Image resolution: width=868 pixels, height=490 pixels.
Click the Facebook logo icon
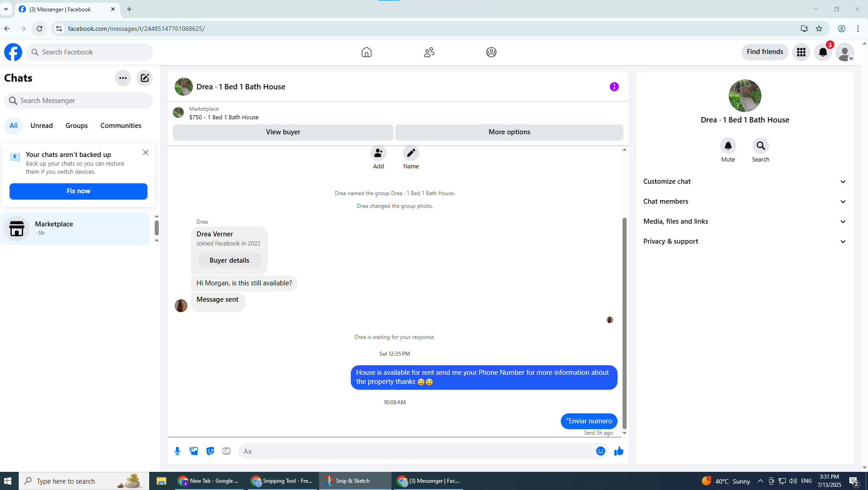[13, 52]
